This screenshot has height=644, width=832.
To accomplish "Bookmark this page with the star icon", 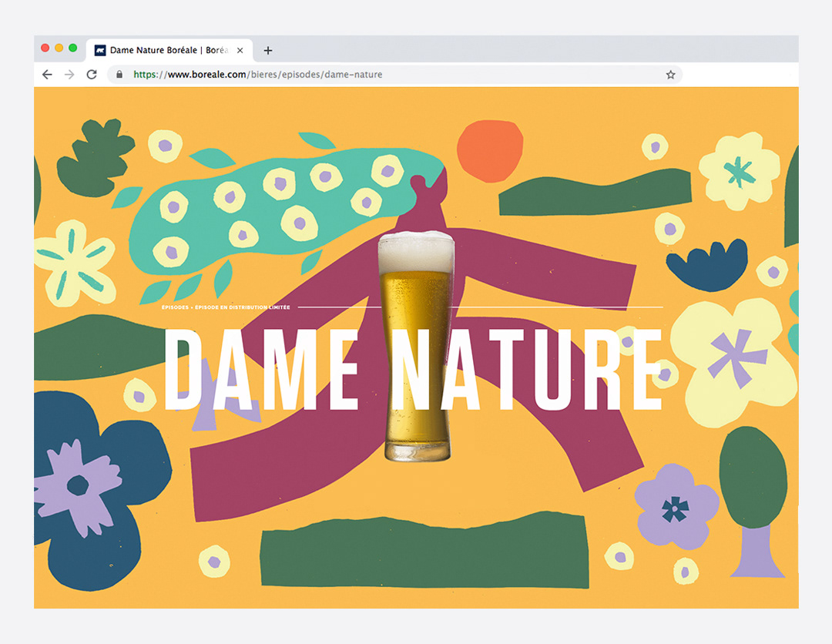I will (671, 75).
